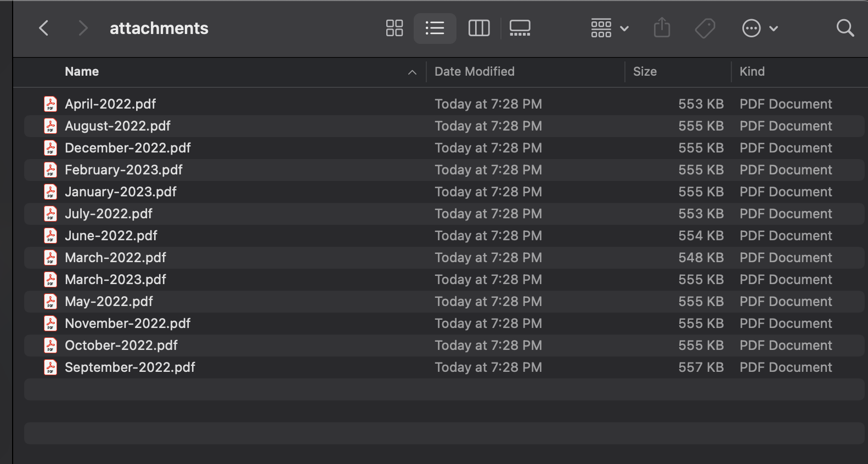Sort by the Name column header
This screenshot has height=464, width=868.
pos(82,72)
